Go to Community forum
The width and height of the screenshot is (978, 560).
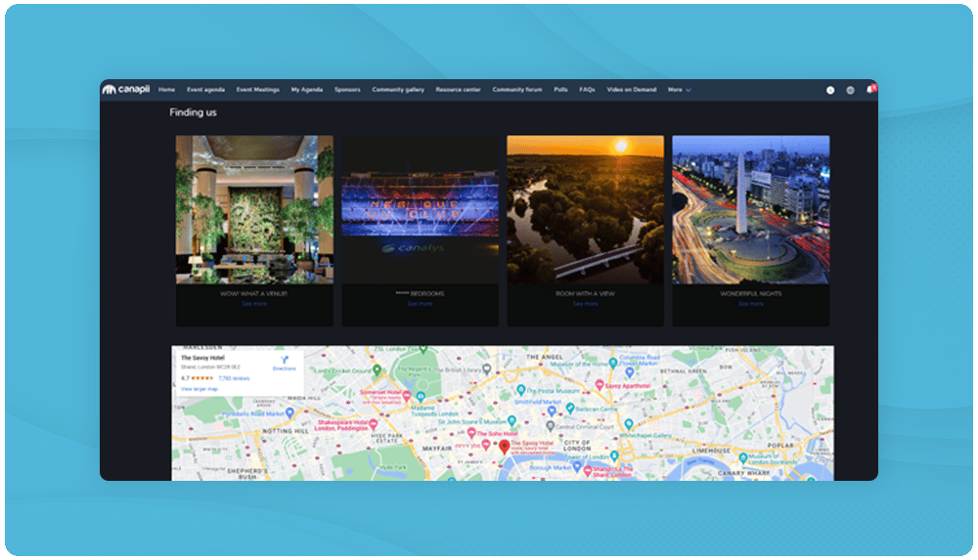pos(517,90)
